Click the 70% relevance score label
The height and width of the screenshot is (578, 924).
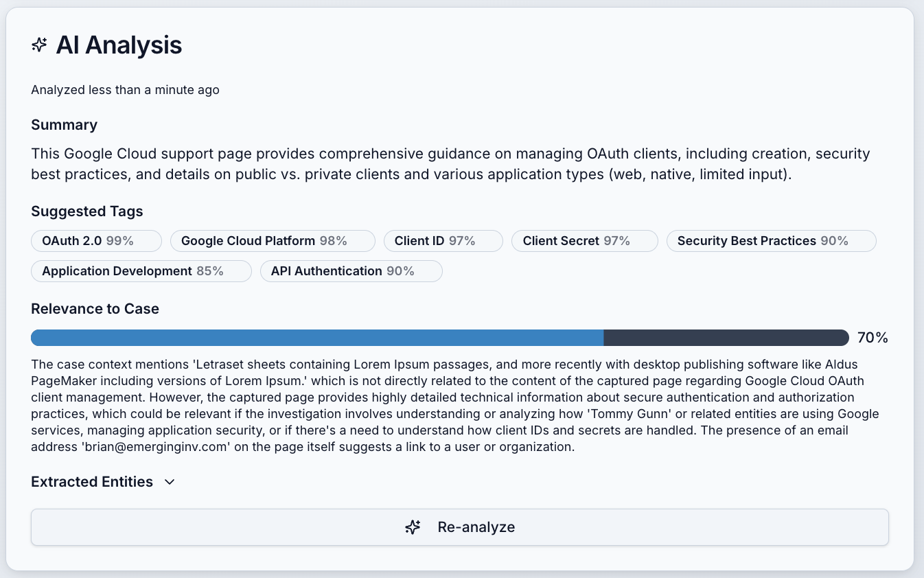873,338
